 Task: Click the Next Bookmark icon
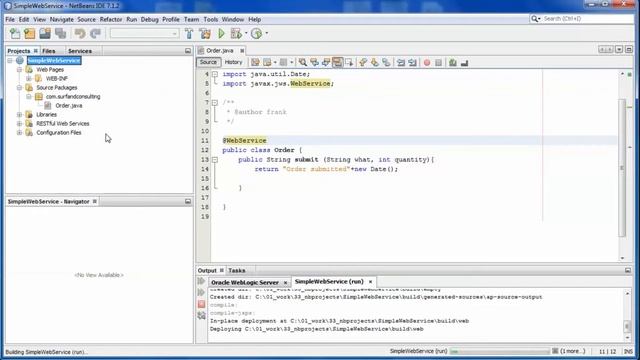click(374, 62)
